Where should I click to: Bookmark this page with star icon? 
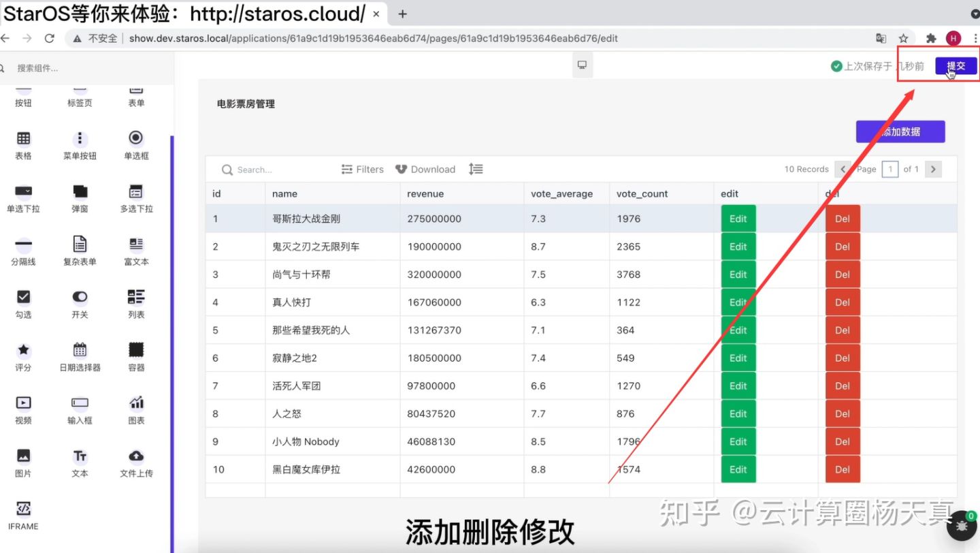[904, 38]
